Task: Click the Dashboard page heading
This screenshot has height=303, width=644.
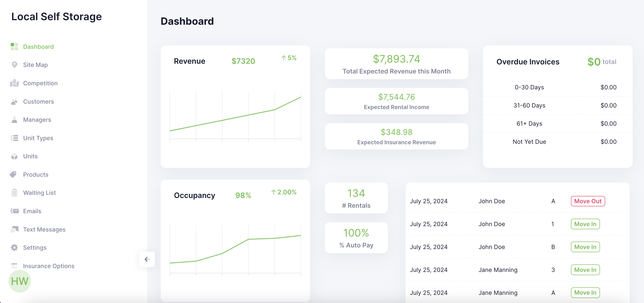Action: tap(187, 21)
